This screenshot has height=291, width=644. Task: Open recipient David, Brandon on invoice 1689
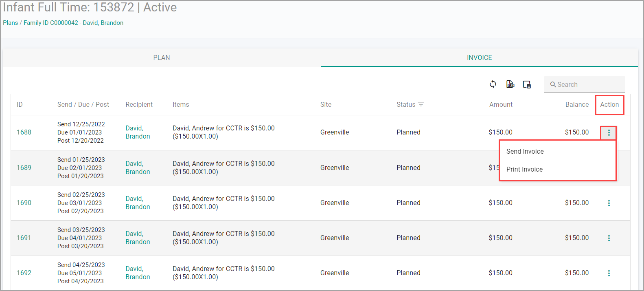(138, 168)
